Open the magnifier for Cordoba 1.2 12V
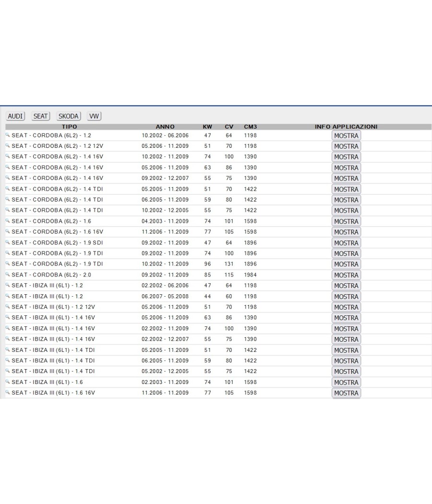 [8, 145]
